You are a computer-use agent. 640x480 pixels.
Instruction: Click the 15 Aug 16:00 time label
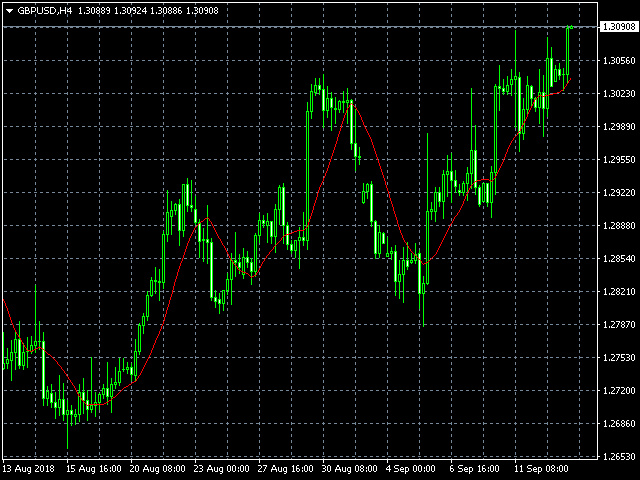click(x=94, y=469)
